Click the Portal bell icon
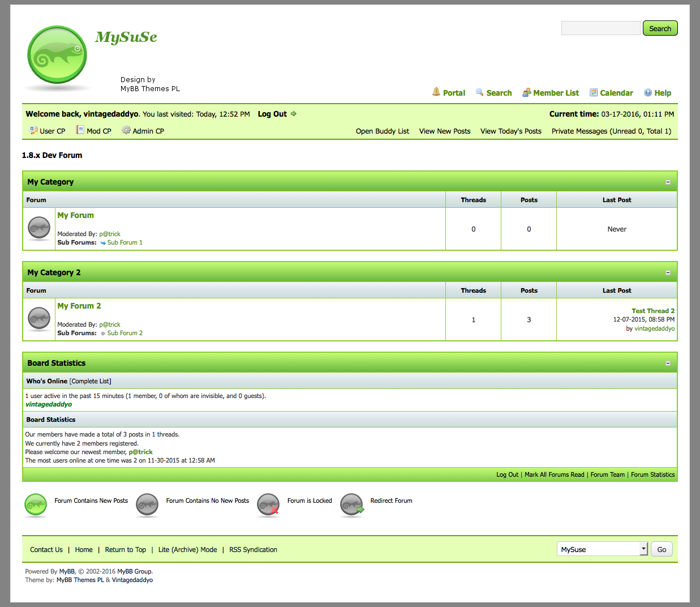 click(x=436, y=92)
